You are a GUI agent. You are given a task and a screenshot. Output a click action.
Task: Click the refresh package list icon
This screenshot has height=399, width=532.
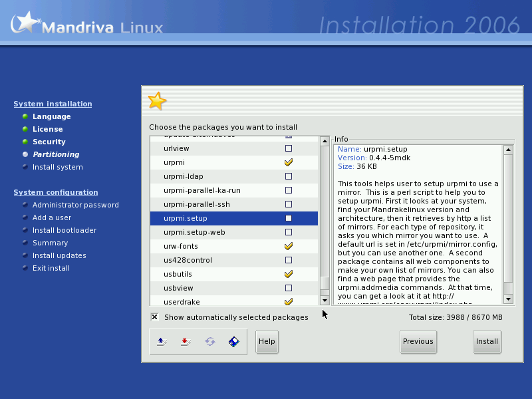(x=210, y=341)
